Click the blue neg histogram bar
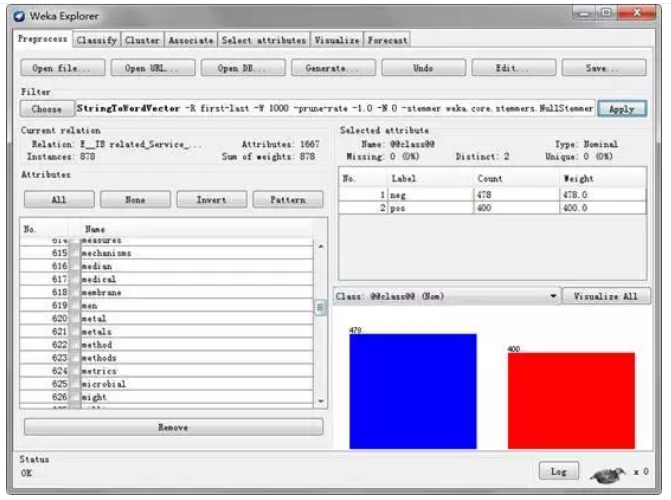 click(413, 392)
